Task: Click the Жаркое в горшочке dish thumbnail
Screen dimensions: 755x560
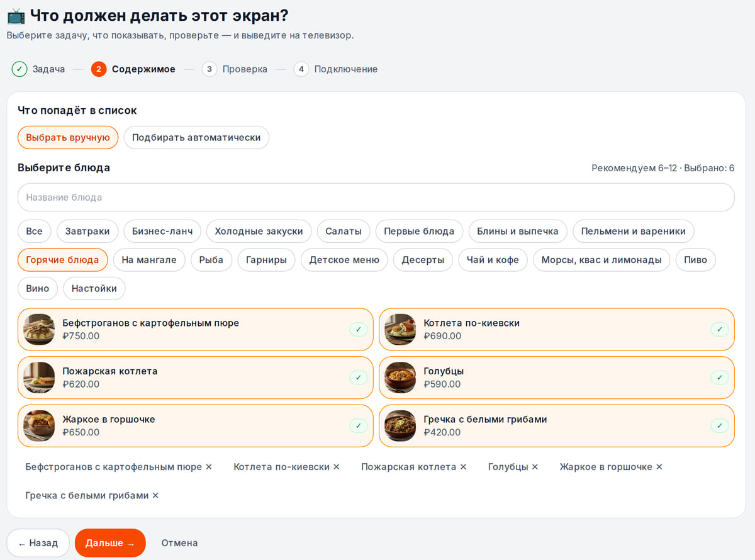Action: pyautogui.click(x=39, y=426)
